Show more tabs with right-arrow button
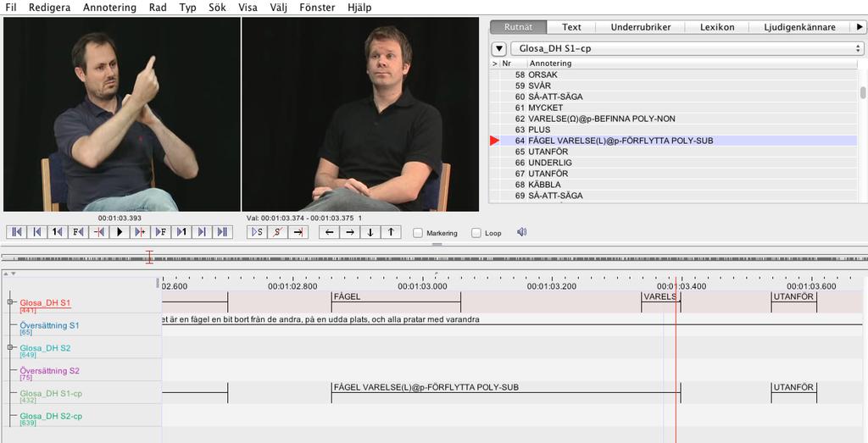Image resolution: width=868 pixels, height=443 pixels. pos(860,26)
